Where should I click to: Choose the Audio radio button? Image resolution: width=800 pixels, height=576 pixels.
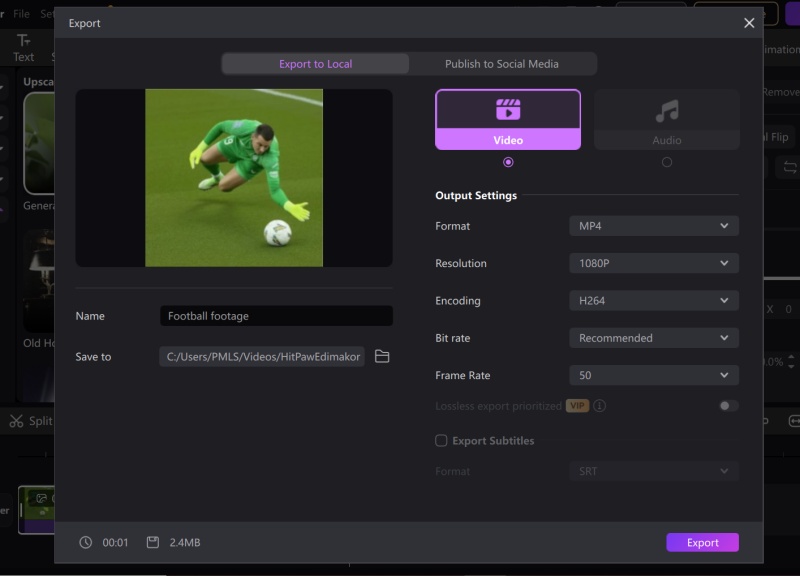(x=666, y=162)
